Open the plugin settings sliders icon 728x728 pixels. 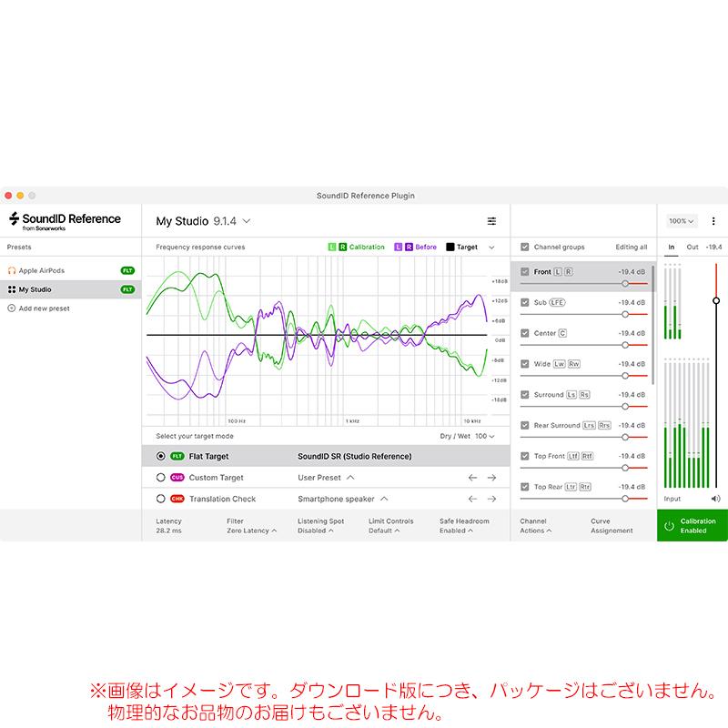click(x=491, y=221)
